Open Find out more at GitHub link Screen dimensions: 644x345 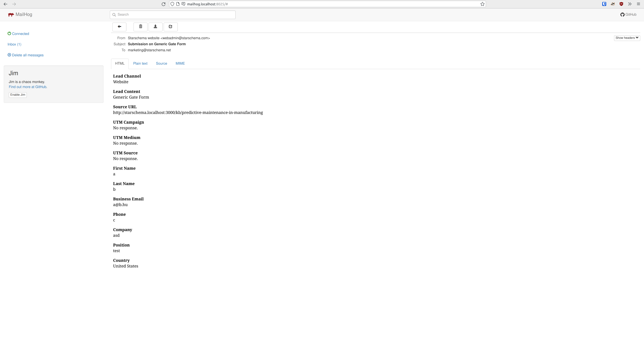28,87
